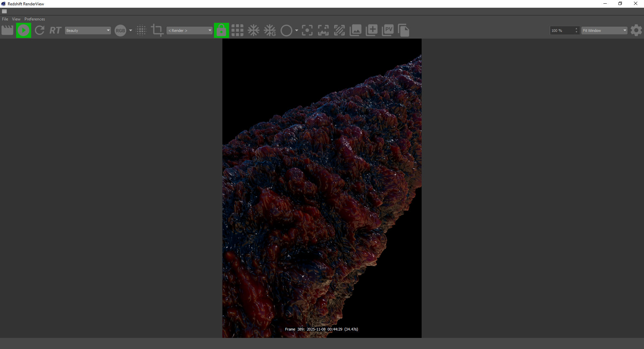Open the Fit Window dropdown
Screen dimensions: 644x349
[604, 31]
